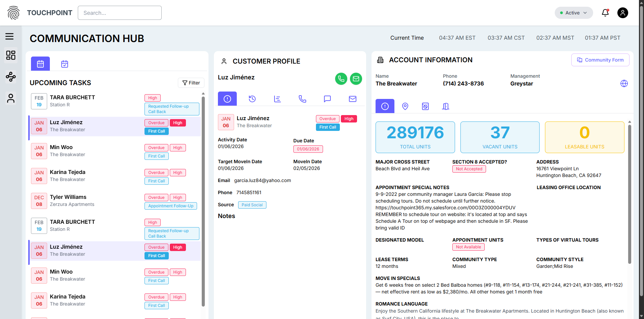Image resolution: width=644 pixels, height=319 pixels.
Task: Toggle the High priority tag on Tyler Williams
Action: click(x=178, y=197)
